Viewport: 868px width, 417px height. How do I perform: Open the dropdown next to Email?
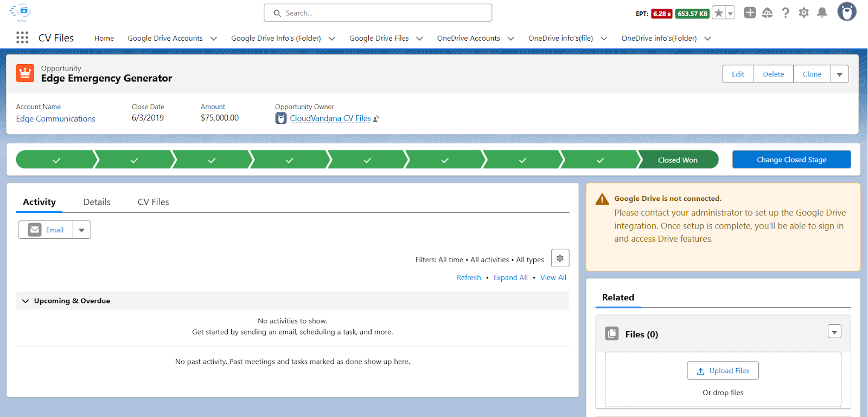click(x=82, y=230)
